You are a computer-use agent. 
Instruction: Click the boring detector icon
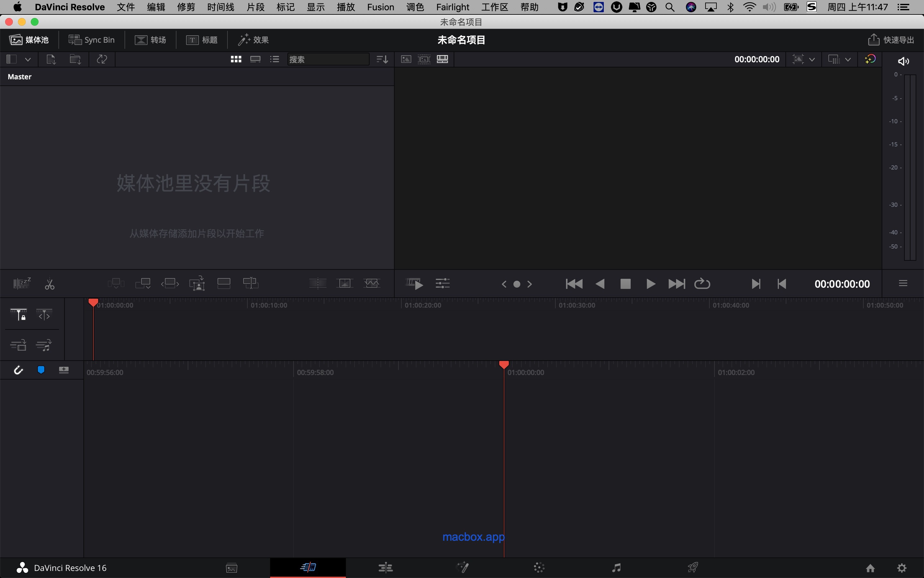[22, 283]
